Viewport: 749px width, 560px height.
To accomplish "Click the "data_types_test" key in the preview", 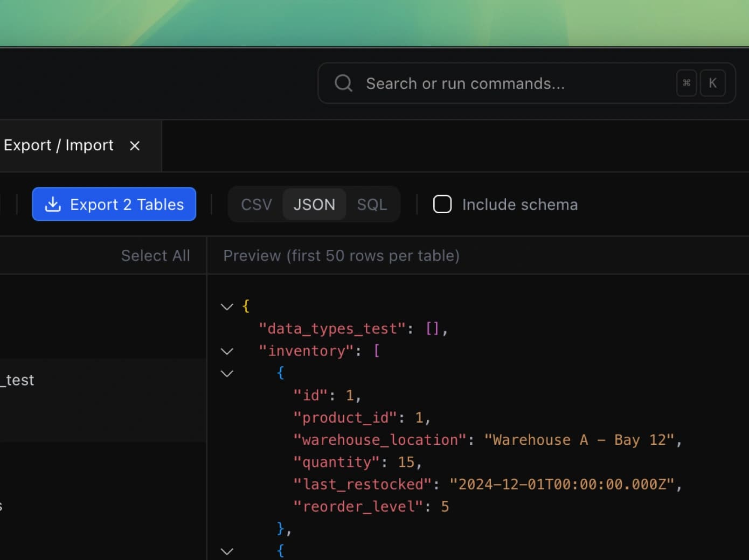I will 331,328.
